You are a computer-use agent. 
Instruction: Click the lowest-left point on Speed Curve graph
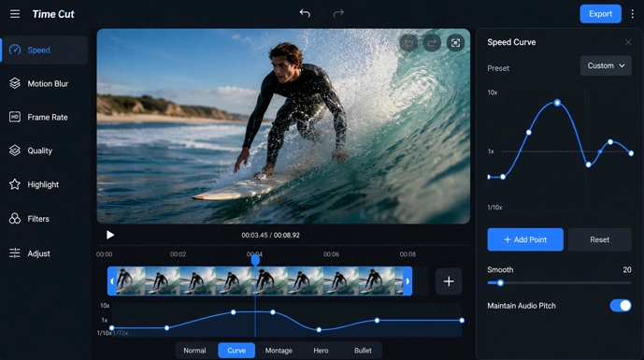pos(503,177)
